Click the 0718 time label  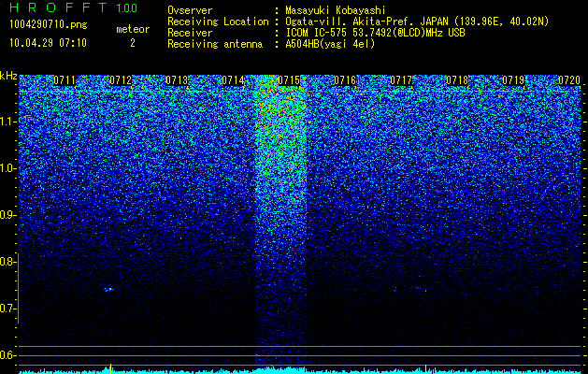click(457, 80)
